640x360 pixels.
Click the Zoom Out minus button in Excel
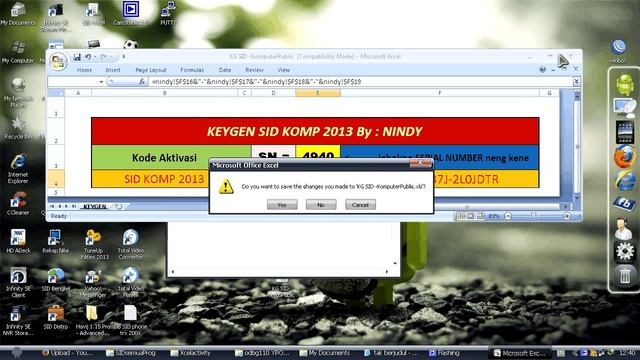508,216
